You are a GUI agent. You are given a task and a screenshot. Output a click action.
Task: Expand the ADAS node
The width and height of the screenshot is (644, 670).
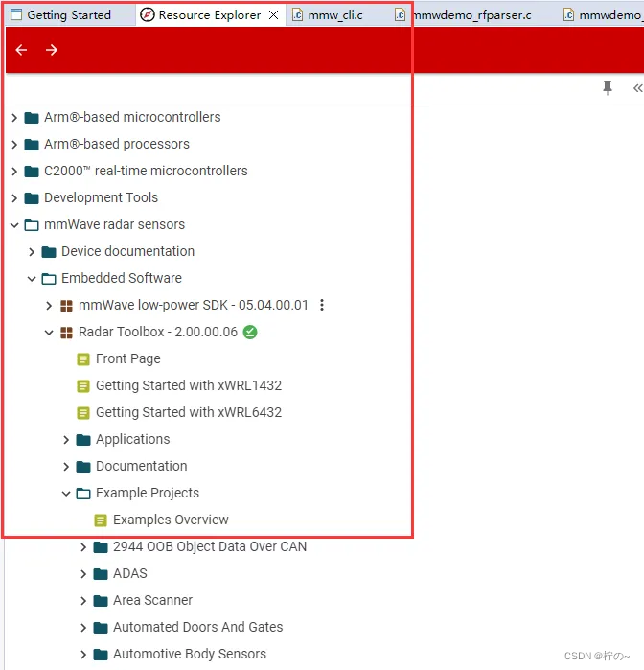(83, 574)
